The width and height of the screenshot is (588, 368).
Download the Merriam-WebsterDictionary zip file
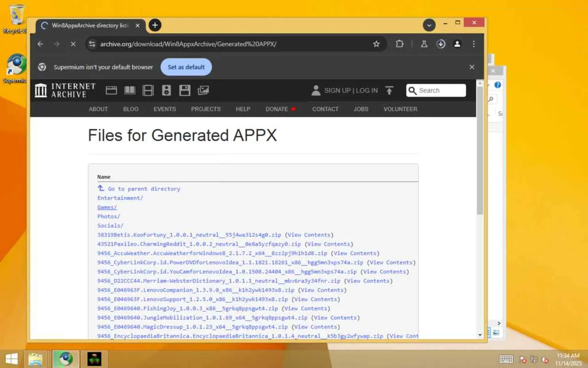point(219,281)
